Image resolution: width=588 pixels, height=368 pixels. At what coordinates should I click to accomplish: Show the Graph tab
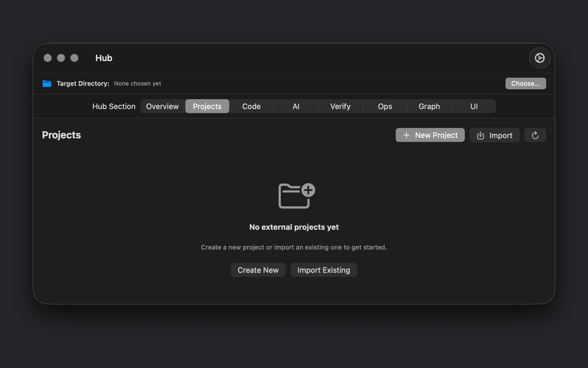pyautogui.click(x=429, y=106)
